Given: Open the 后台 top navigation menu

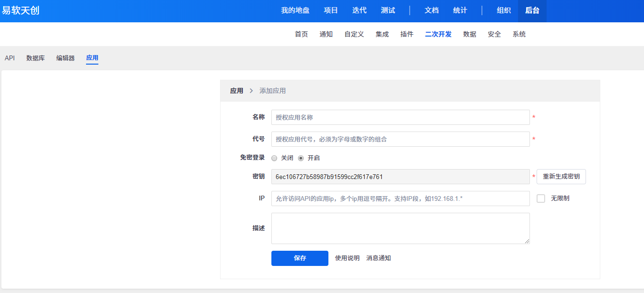Looking at the screenshot, I should tap(532, 10).
